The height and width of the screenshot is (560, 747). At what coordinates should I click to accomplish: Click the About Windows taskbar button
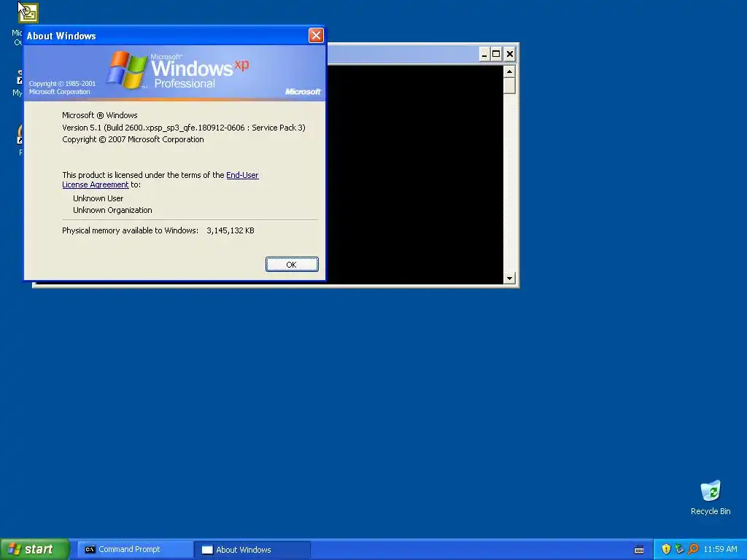tap(252, 550)
